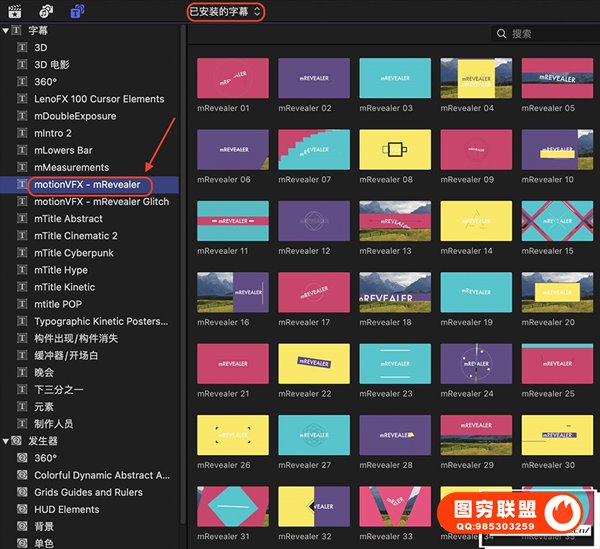
Task: Click the generator icon beside HUD Elements
Action: click(x=22, y=509)
